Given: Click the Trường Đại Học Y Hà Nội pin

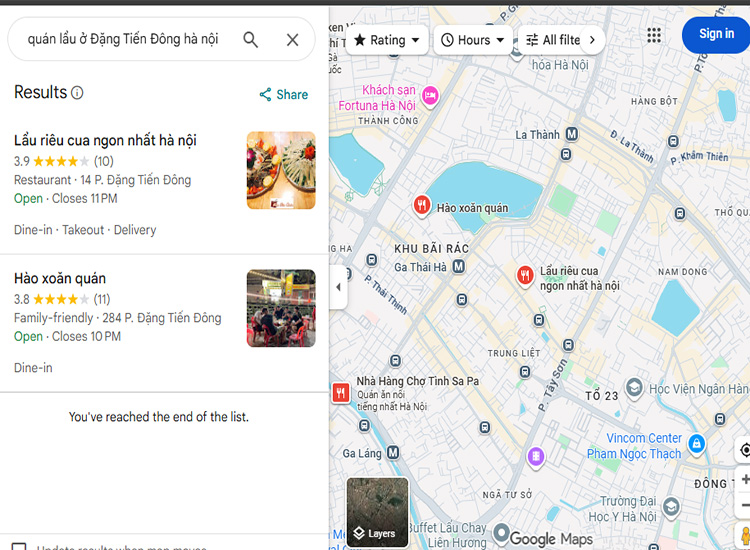Looking at the screenshot, I should pos(671,506).
